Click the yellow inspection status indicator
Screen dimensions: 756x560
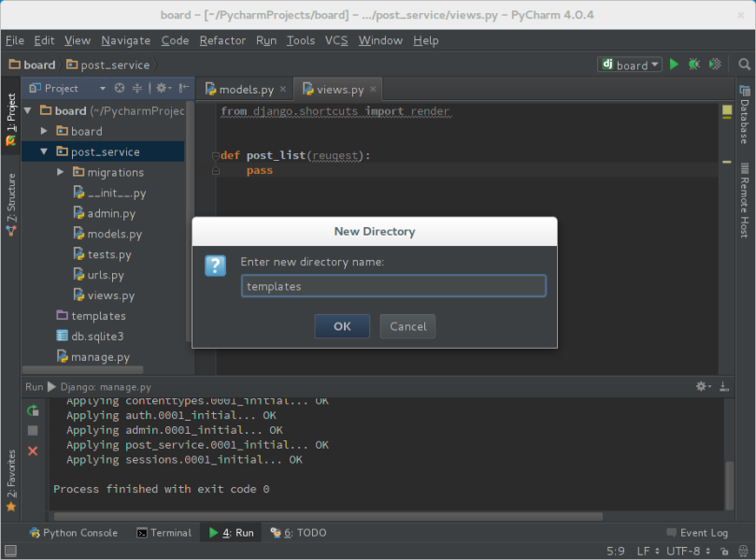click(x=727, y=110)
